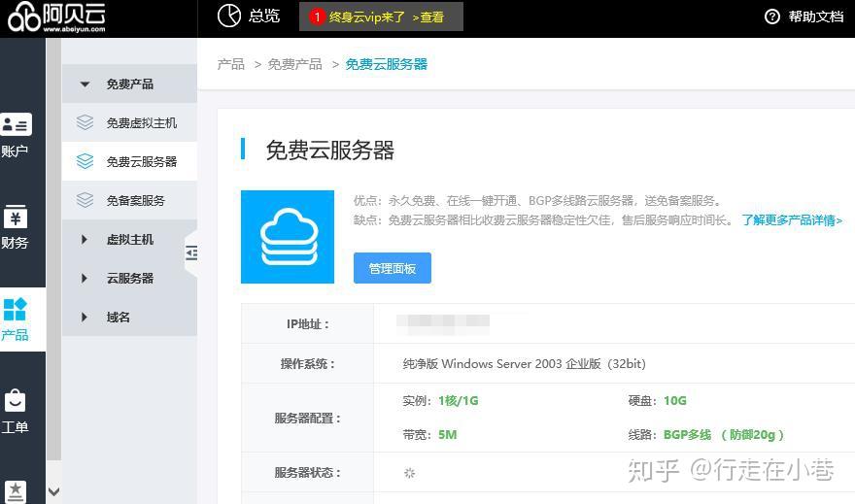Click the blue cloud server product image
The width and height of the screenshot is (855, 504).
tap(288, 237)
